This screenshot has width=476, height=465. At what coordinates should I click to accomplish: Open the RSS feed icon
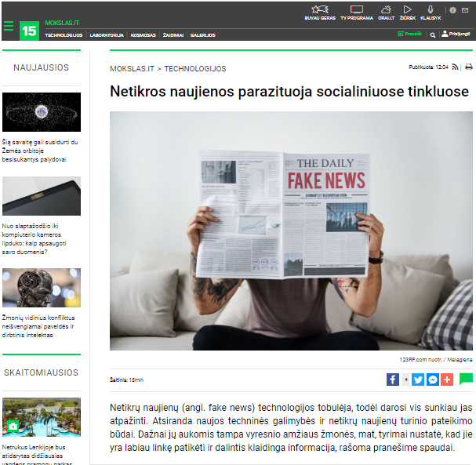455,67
